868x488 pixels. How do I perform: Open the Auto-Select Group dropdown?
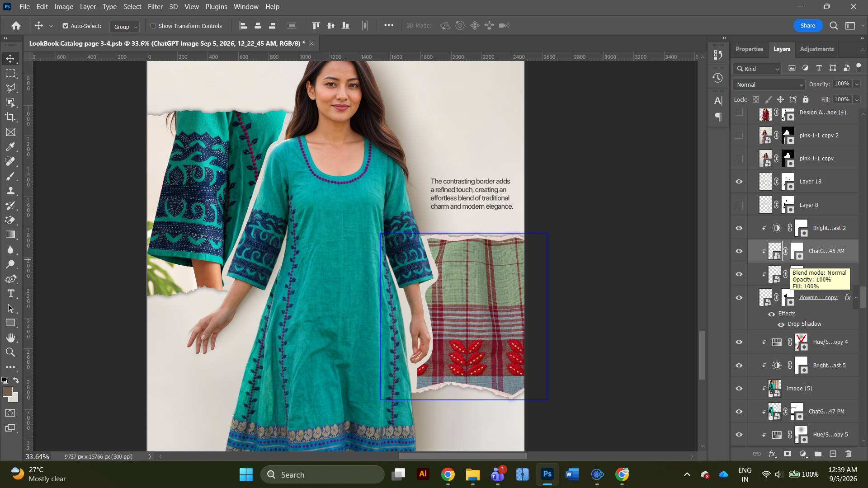124,27
